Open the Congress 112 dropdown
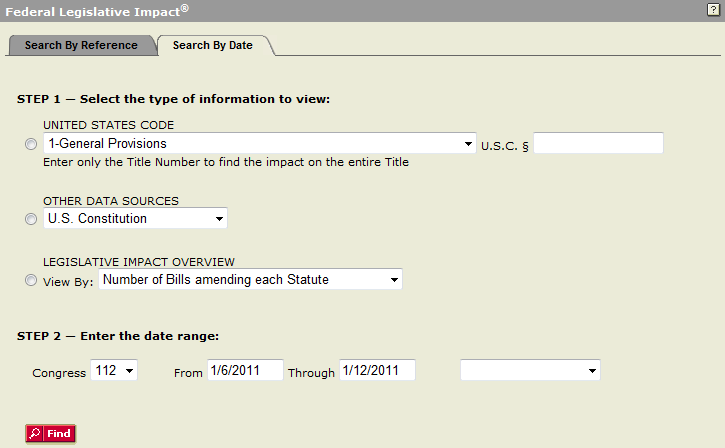The width and height of the screenshot is (725, 448). pos(114,370)
